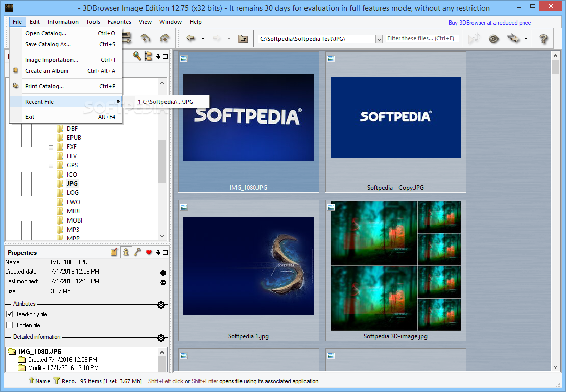
Task: Toggle the Read-only file checkbox
Action: pyautogui.click(x=10, y=314)
